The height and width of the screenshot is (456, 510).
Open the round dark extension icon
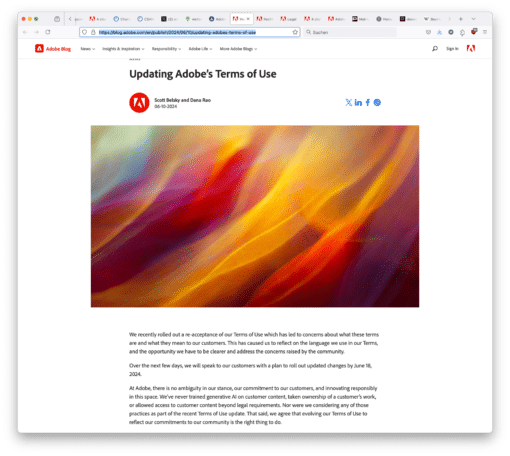pos(451,32)
